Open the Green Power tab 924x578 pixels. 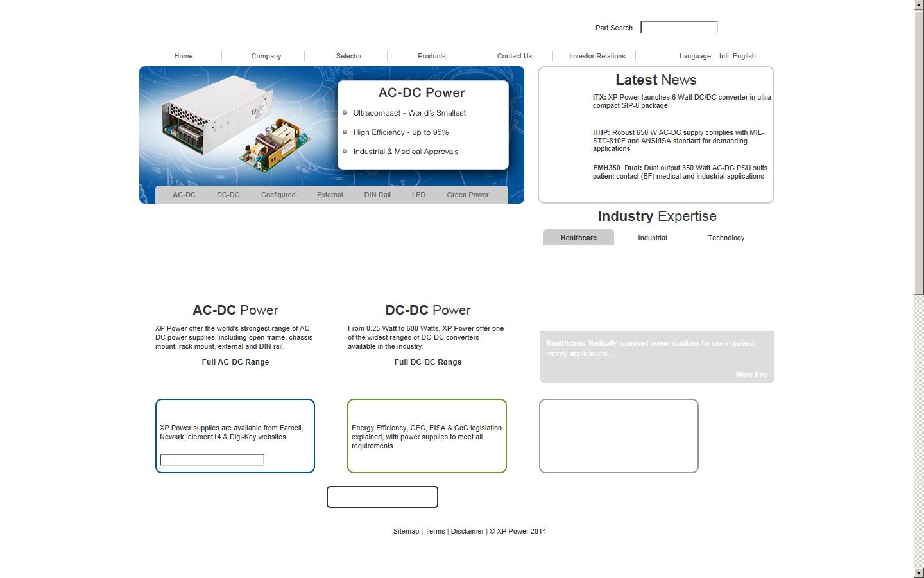click(x=468, y=195)
